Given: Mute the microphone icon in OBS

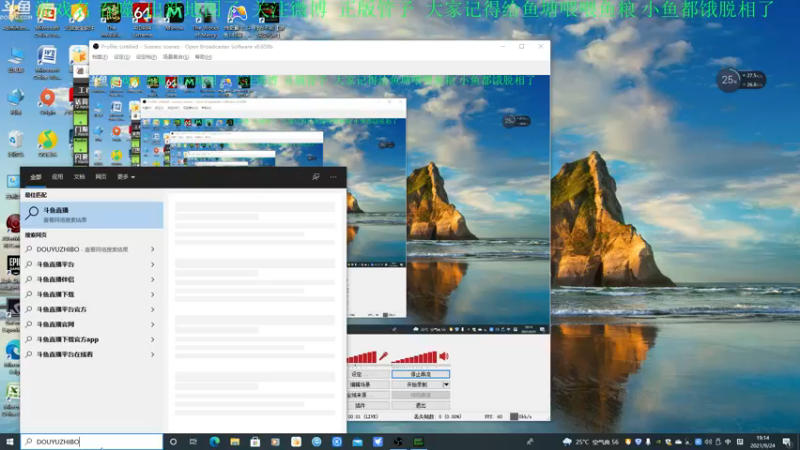Looking at the screenshot, I should tap(383, 356).
